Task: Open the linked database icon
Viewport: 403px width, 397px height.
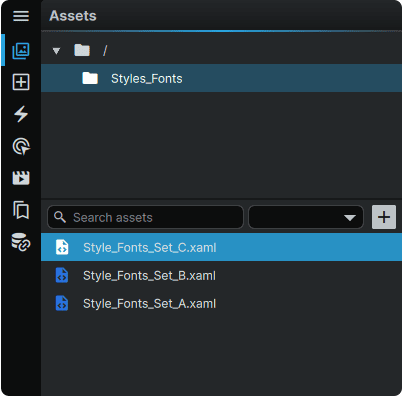Action: [21, 242]
